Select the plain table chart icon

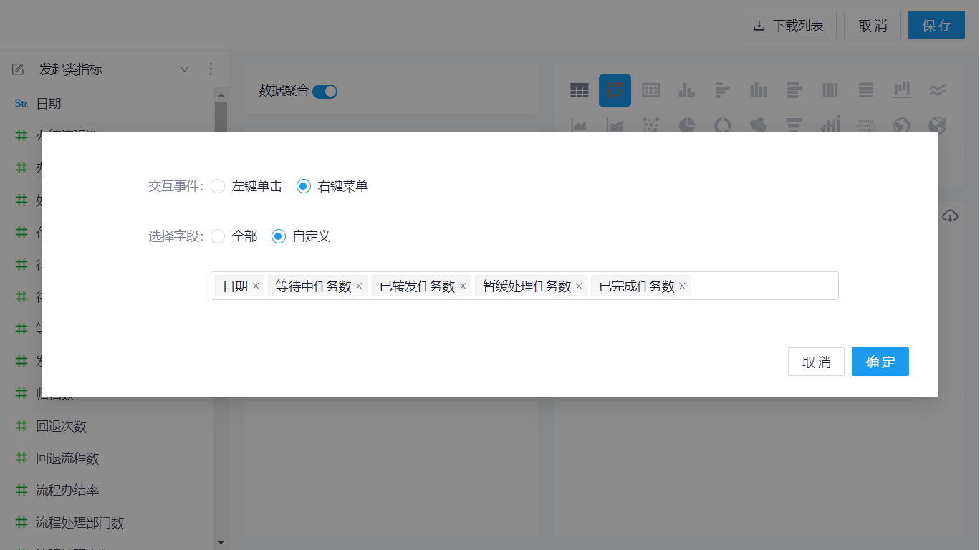[579, 90]
